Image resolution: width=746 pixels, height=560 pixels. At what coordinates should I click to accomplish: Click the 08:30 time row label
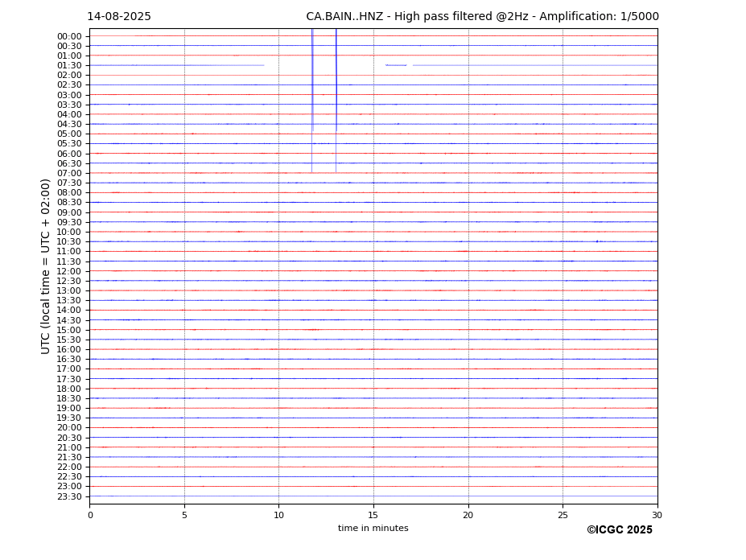pyautogui.click(x=69, y=203)
